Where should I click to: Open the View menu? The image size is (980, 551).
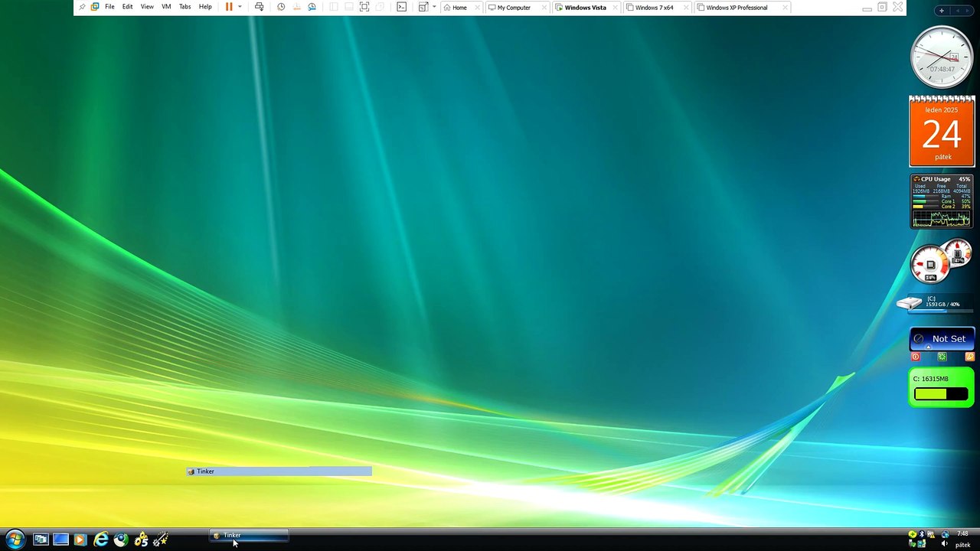pos(147,7)
